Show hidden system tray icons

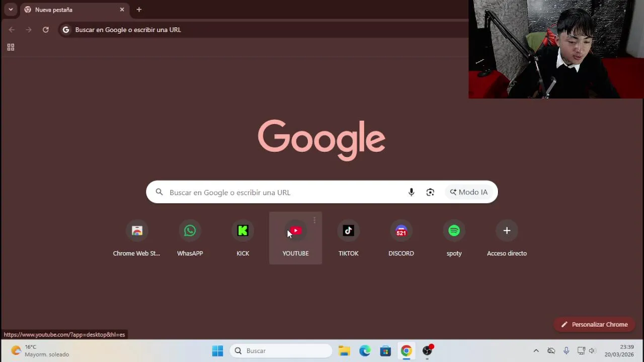pos(536,350)
